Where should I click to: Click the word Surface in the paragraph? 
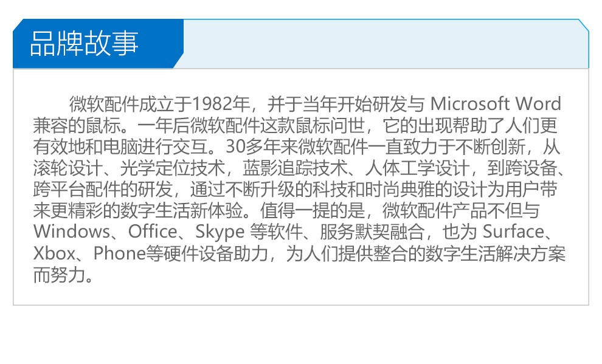pyautogui.click(x=513, y=232)
